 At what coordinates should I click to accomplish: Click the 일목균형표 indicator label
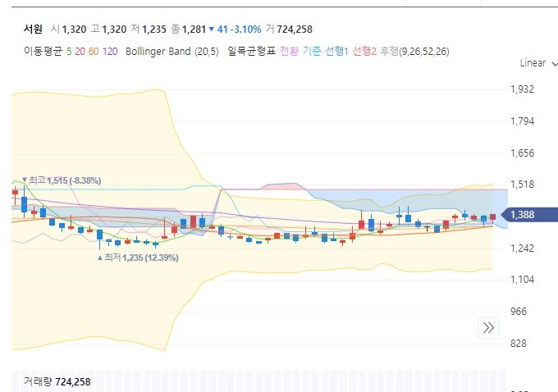[252, 51]
